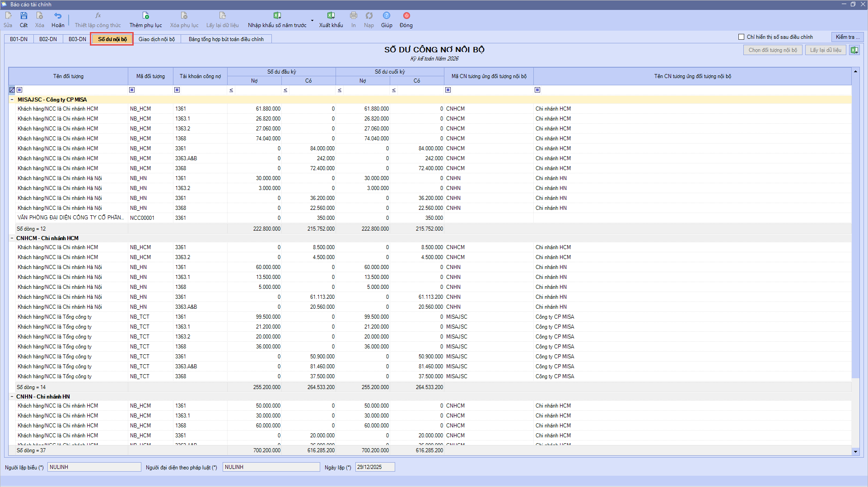Viewport: 868px width, 487px height.
Task: Click the vertical scrollbar down arrow
Action: 855,451
